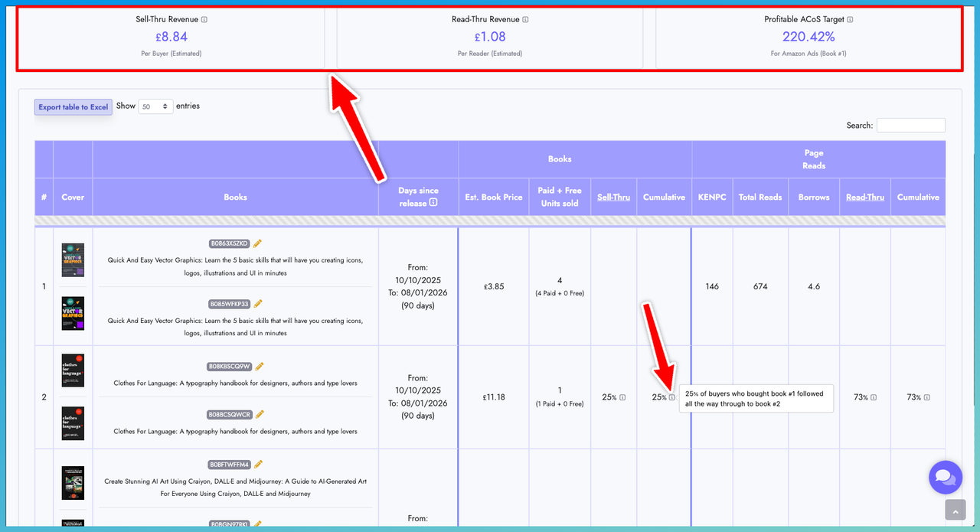
Task: Click the KENPC column header
Action: [x=712, y=197]
